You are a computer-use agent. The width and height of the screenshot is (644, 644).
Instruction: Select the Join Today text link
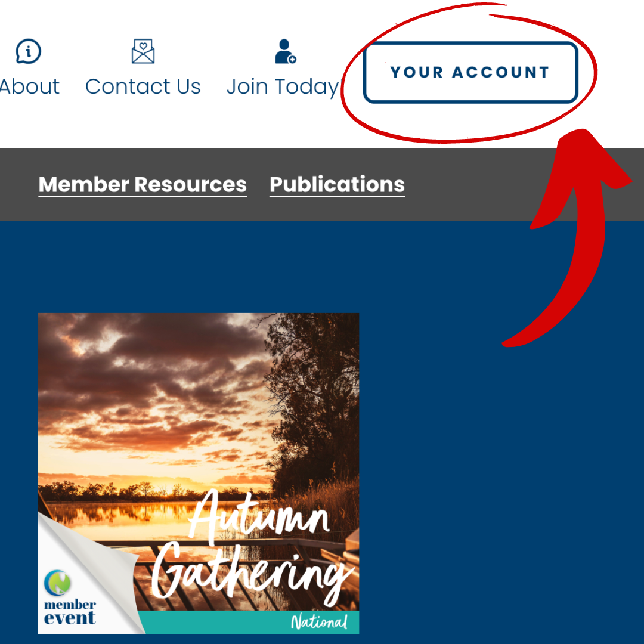pyautogui.click(x=283, y=88)
